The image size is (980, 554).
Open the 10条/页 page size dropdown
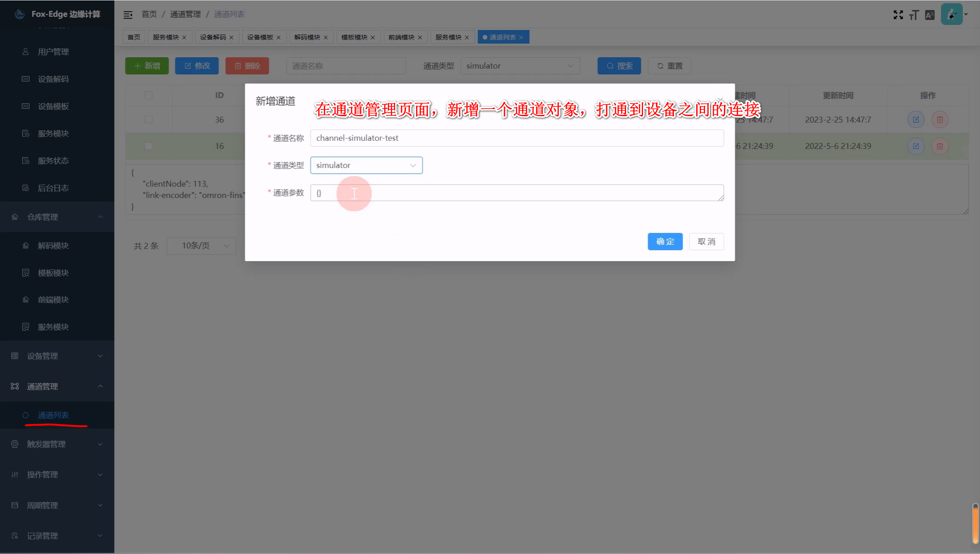tap(202, 246)
